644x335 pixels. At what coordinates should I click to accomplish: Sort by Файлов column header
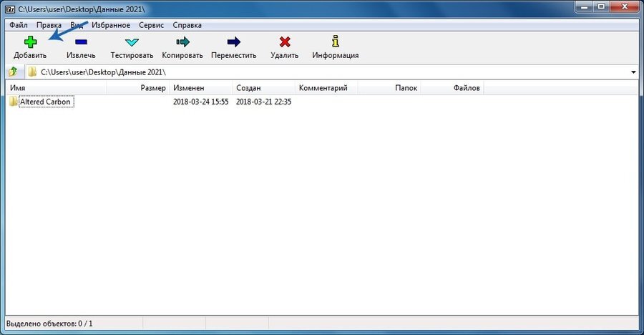coord(452,88)
